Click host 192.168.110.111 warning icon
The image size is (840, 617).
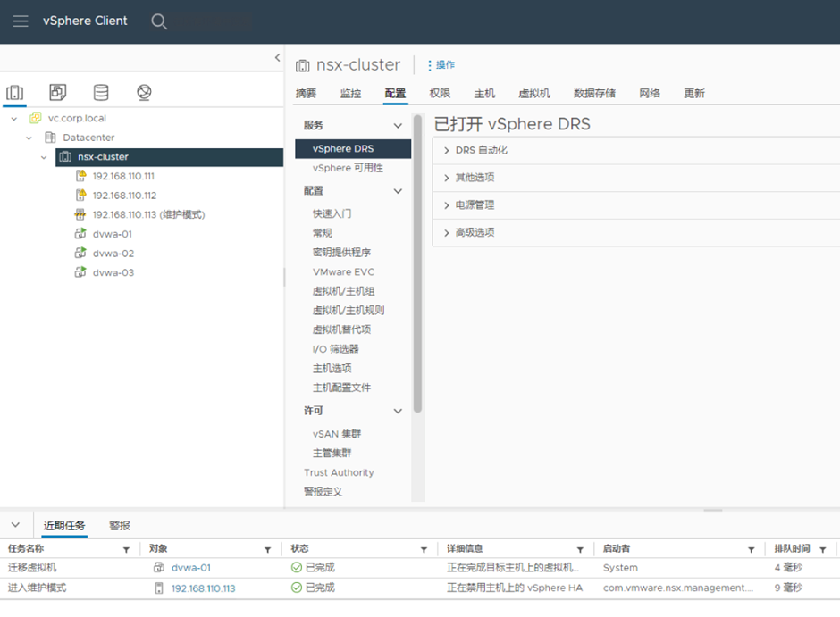click(80, 176)
